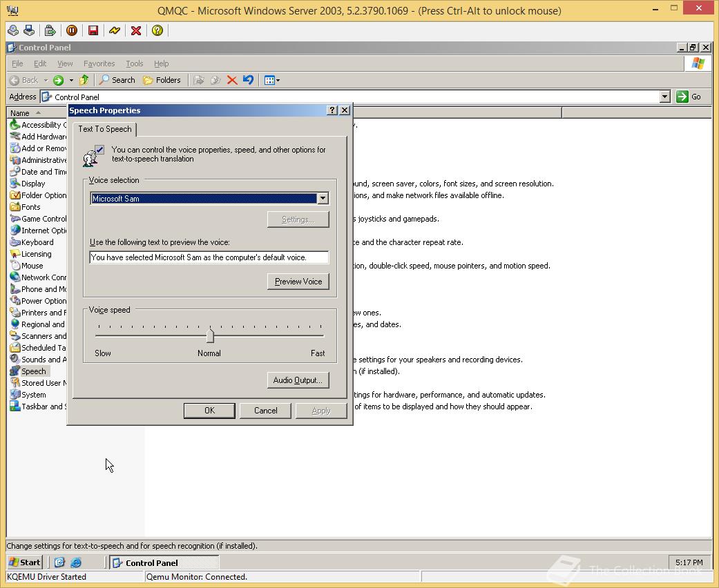Click the red X stop icon in QMQC toolbar
Screen dimensions: 719x588
pos(136,30)
